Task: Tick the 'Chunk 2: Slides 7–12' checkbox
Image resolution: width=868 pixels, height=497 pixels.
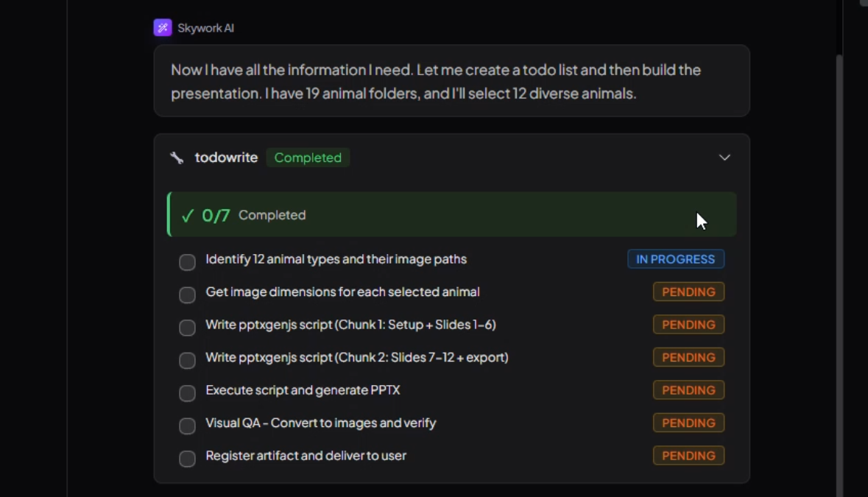Action: pos(188,360)
